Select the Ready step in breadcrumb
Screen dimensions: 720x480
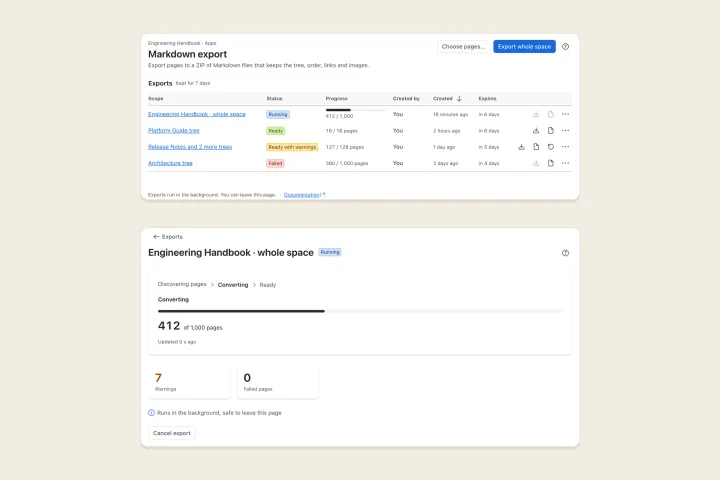point(268,285)
